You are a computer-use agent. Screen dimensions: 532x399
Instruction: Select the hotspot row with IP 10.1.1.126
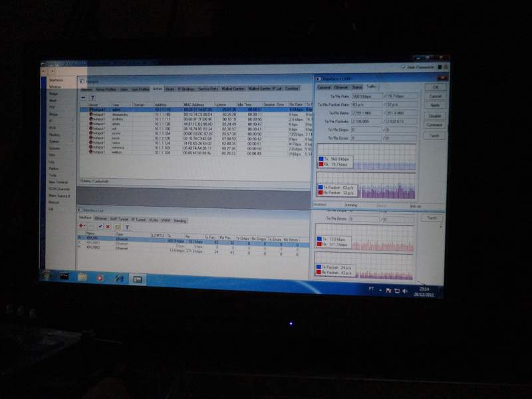(x=196, y=138)
